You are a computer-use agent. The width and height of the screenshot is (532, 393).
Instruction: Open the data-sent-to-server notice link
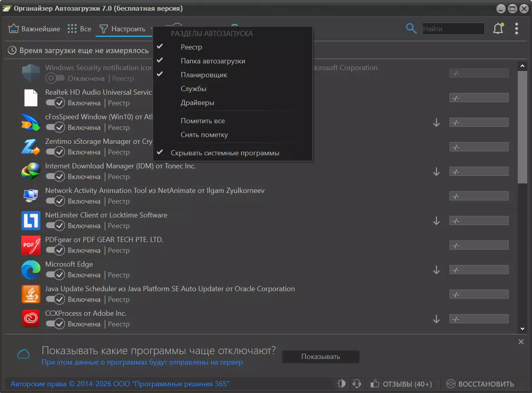click(142, 362)
